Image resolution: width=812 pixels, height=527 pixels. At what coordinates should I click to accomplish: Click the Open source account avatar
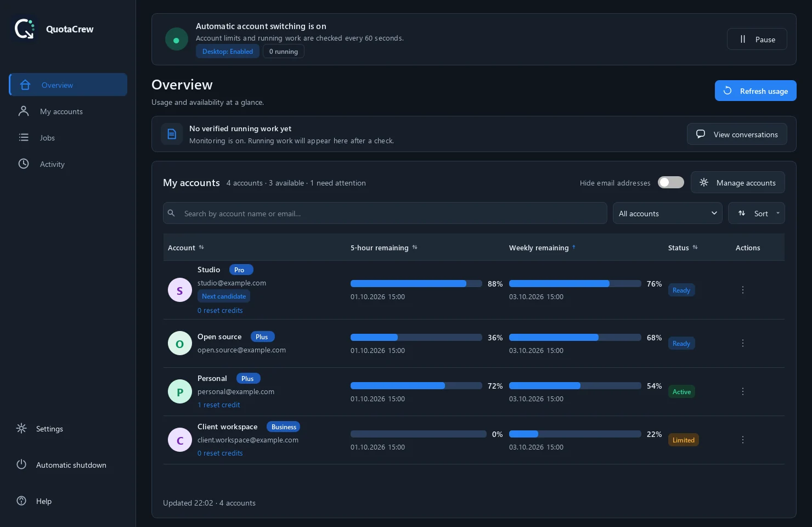[x=179, y=343]
